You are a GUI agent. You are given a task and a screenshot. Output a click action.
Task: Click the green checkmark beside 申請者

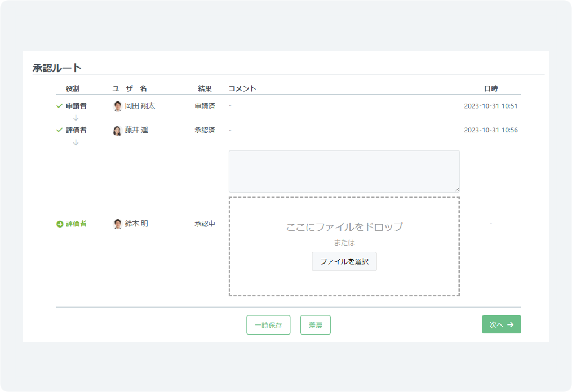tap(59, 106)
